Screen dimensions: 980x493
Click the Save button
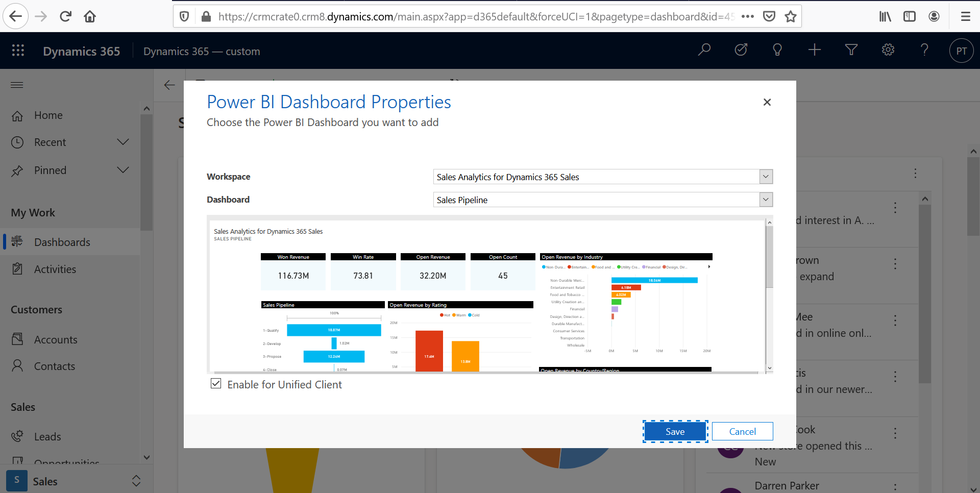coord(675,431)
